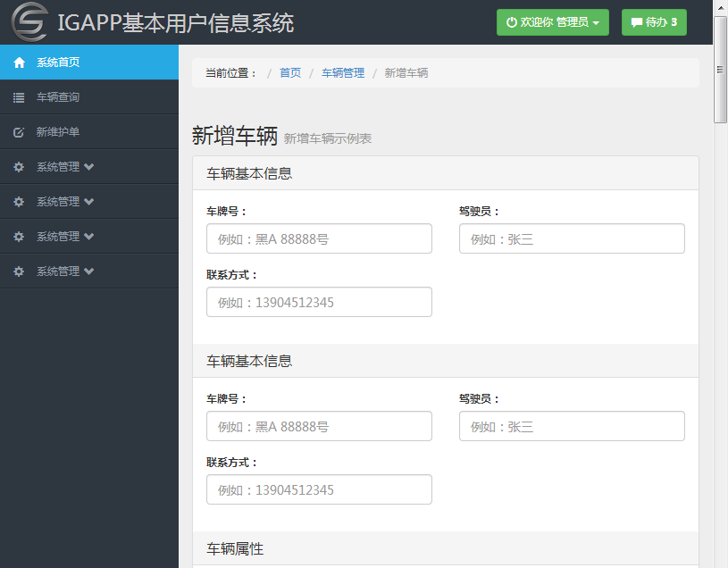Focus the first 车牌号 input field

319,238
